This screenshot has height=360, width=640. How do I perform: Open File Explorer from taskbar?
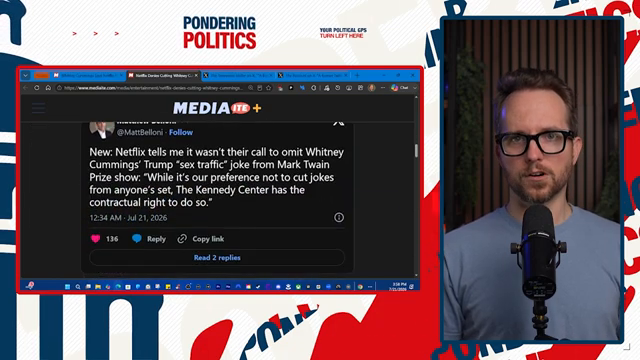98,287
